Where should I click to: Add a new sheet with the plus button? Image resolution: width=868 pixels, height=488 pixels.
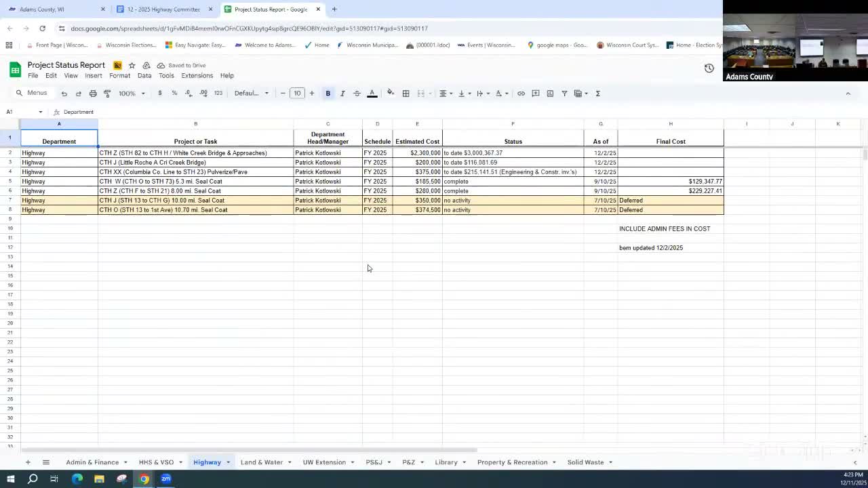coord(28,462)
